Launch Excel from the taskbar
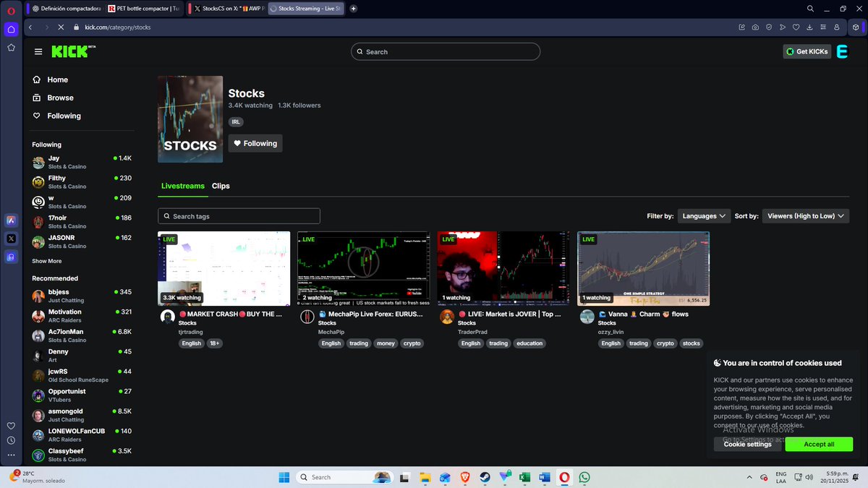 (524, 477)
